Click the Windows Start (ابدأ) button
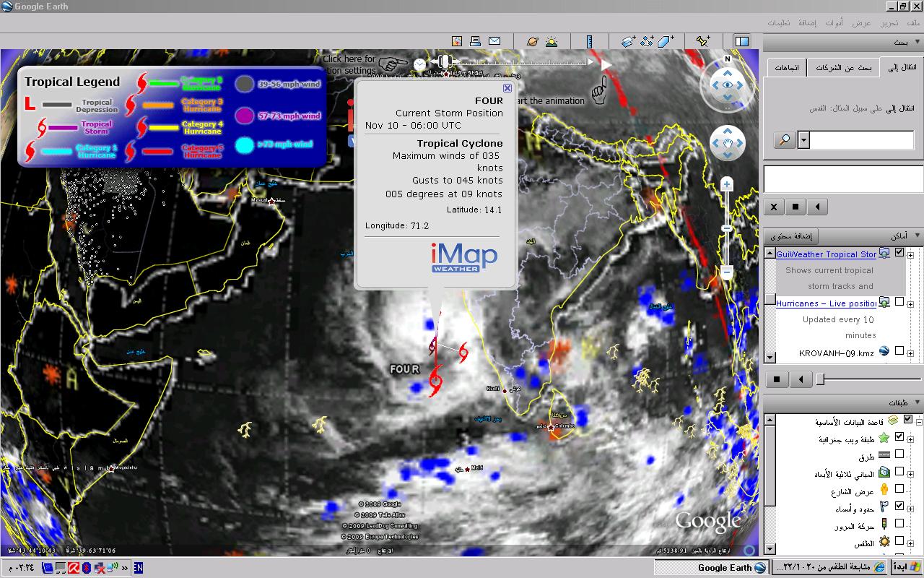The width and height of the screenshot is (924, 578). (907, 567)
